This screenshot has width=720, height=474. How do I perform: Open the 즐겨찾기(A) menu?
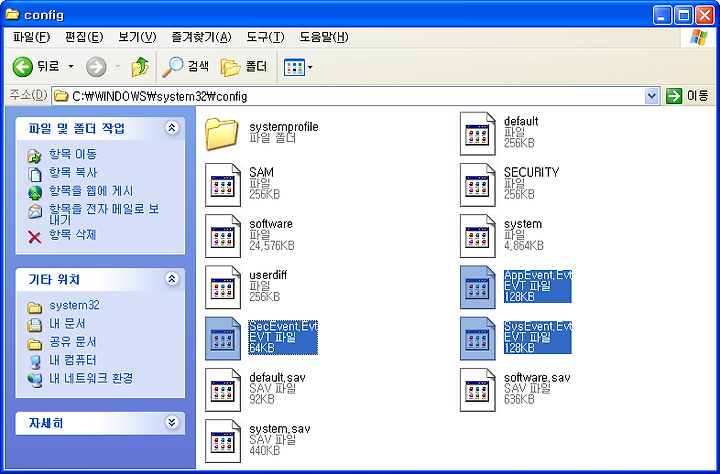(201, 37)
